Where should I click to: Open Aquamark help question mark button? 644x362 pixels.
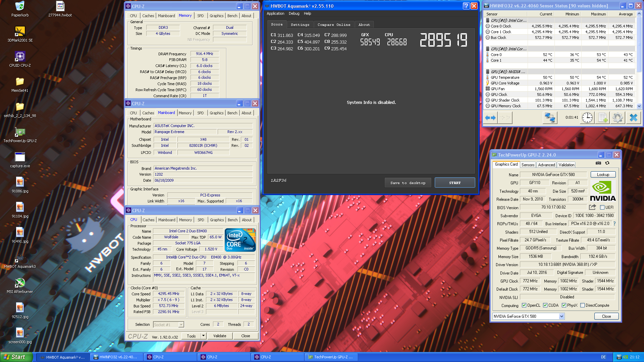click(x=466, y=6)
